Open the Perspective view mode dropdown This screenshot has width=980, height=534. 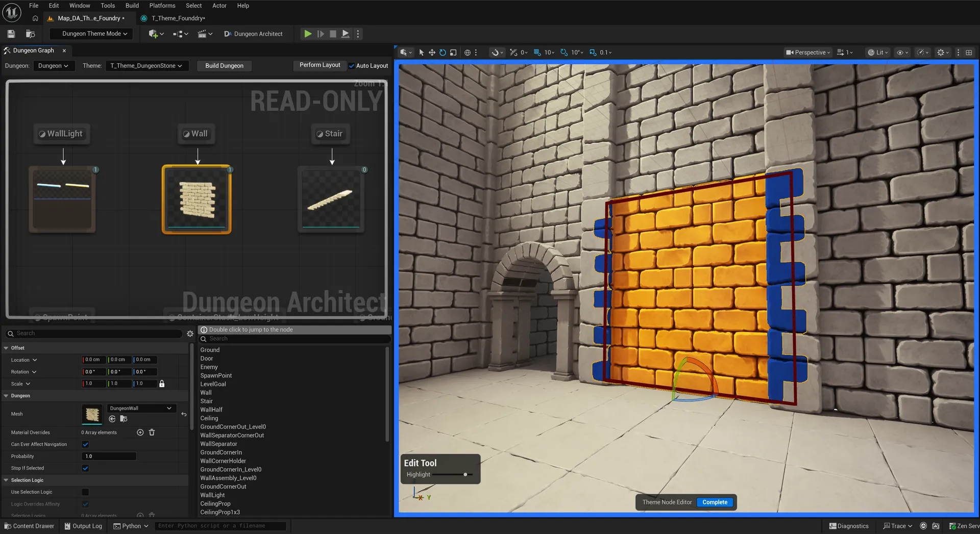click(x=808, y=53)
